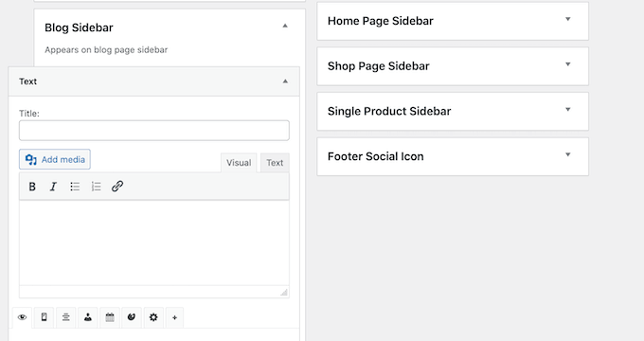
Task: Open the gear settings tab
Action: pyautogui.click(x=153, y=317)
